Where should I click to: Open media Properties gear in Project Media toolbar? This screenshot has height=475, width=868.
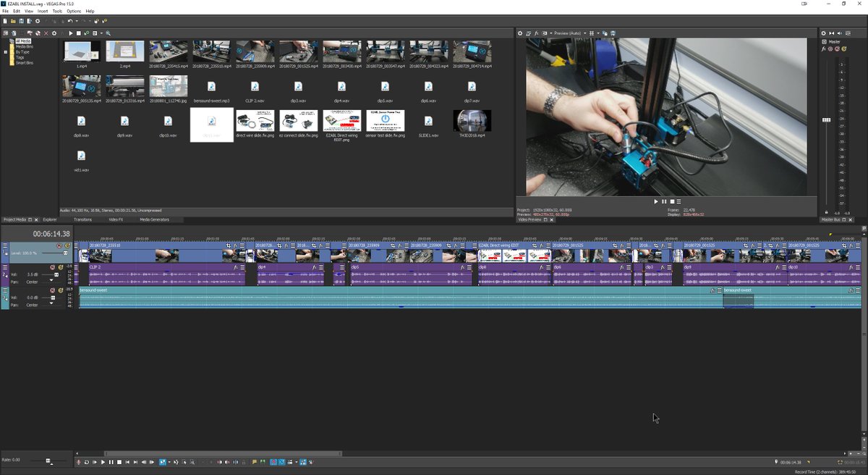54,33
